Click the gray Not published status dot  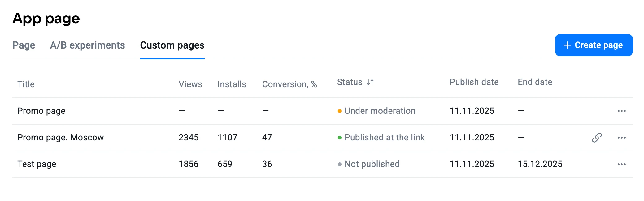(340, 164)
